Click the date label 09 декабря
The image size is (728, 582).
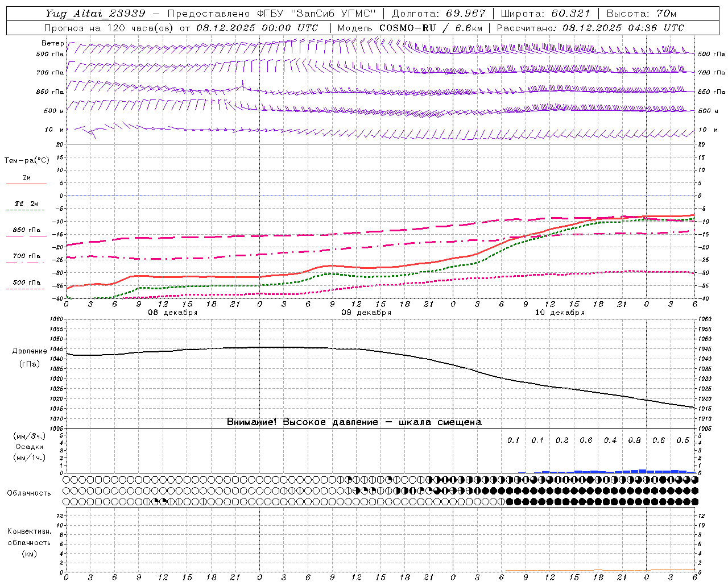(x=366, y=313)
